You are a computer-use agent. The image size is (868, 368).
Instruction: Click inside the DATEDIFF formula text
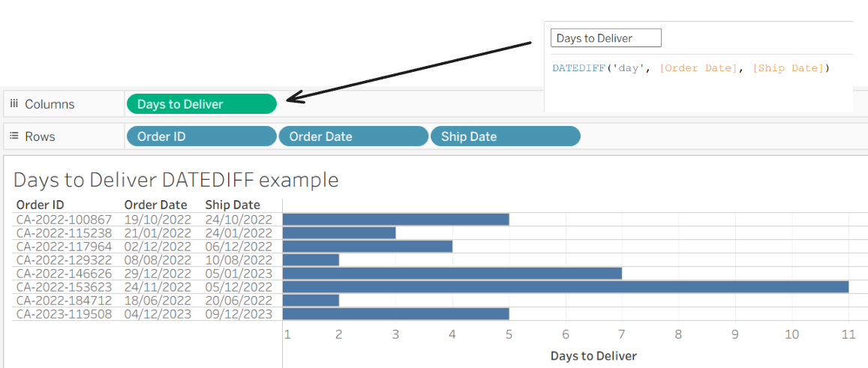point(690,68)
